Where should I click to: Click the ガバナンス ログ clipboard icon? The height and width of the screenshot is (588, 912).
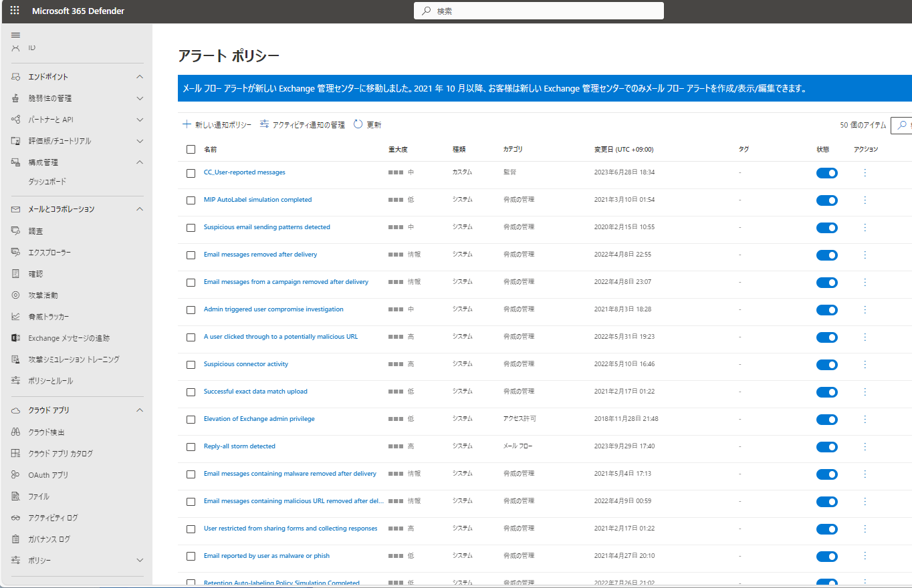pos(15,539)
